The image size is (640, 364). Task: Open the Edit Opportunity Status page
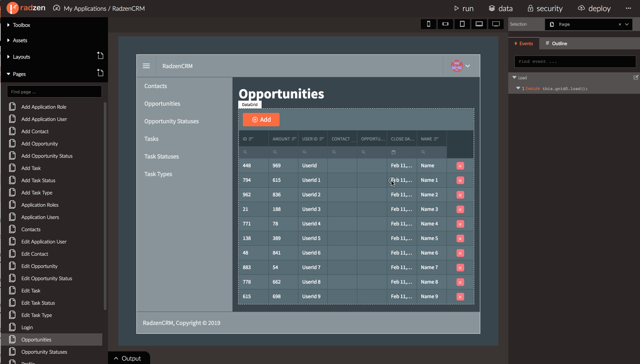[x=47, y=278]
